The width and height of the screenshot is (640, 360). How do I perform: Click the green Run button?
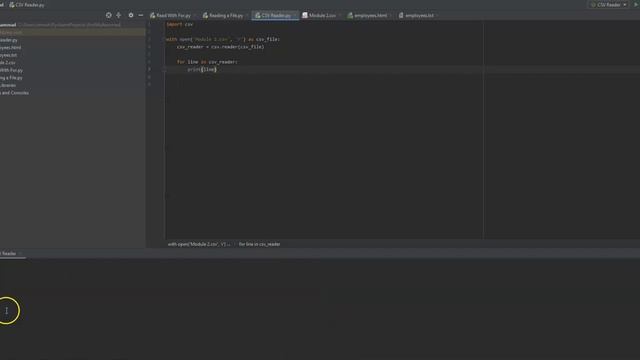[x=636, y=4]
